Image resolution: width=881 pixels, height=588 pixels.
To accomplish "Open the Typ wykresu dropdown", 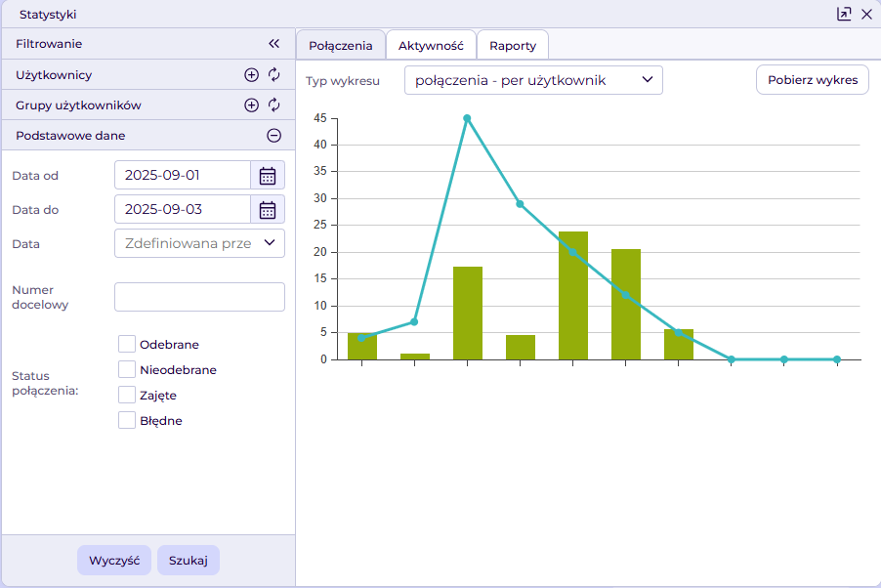I will pyautogui.click(x=533, y=80).
